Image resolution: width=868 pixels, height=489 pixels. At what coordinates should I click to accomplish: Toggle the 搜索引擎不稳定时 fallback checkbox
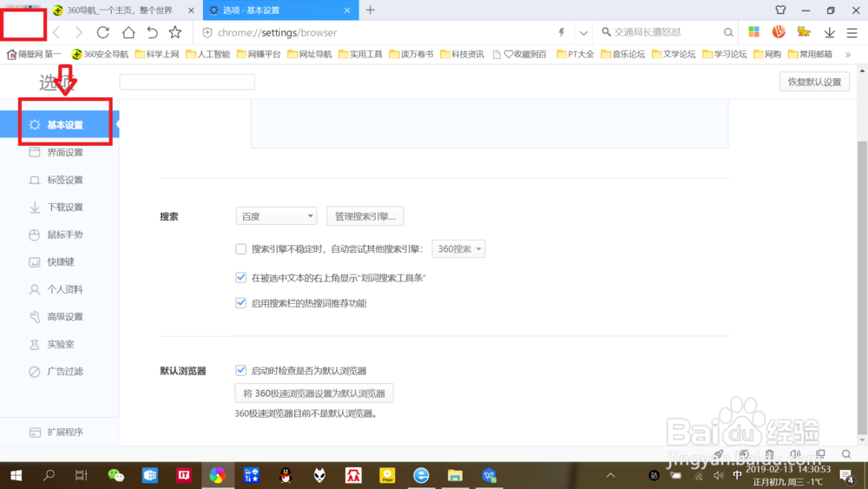[x=240, y=249]
